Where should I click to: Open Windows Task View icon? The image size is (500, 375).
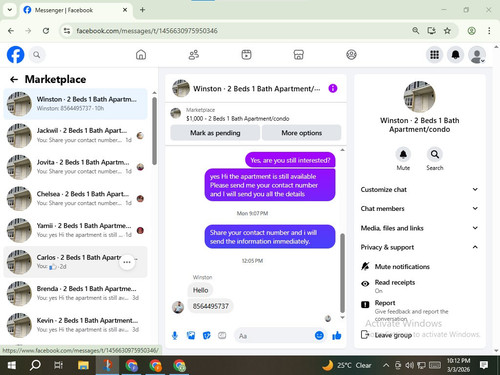pyautogui.click(x=58, y=365)
